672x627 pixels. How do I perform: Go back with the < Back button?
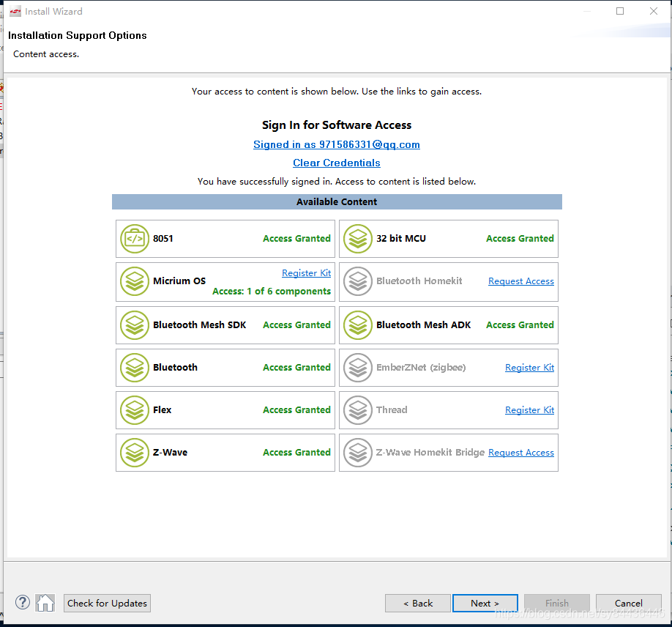418,603
